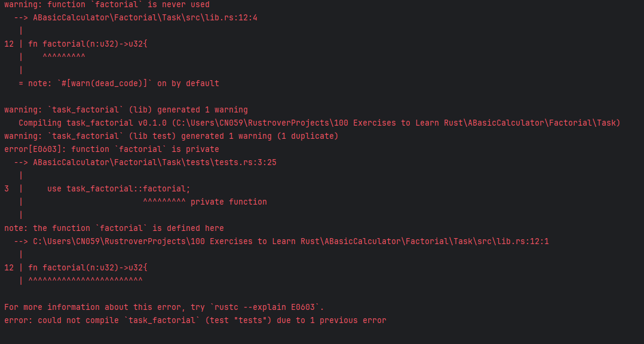The image size is (644, 344).
Task: Click the 'private function' label text
Action: click(229, 202)
